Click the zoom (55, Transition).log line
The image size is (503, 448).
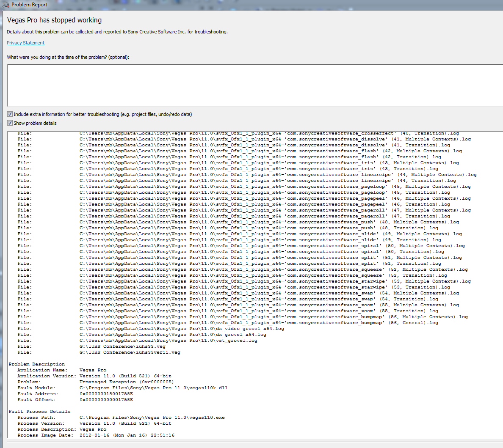(228, 311)
